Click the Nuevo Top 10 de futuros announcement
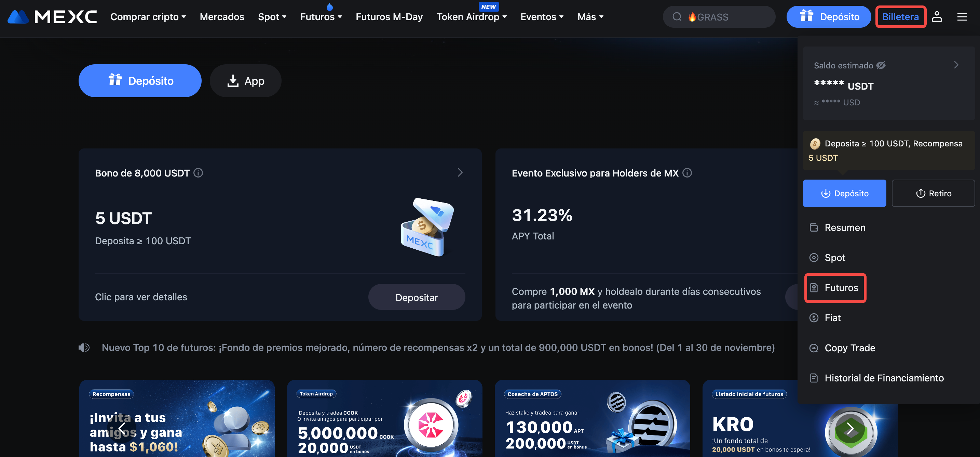This screenshot has height=457, width=980. pyautogui.click(x=438, y=347)
